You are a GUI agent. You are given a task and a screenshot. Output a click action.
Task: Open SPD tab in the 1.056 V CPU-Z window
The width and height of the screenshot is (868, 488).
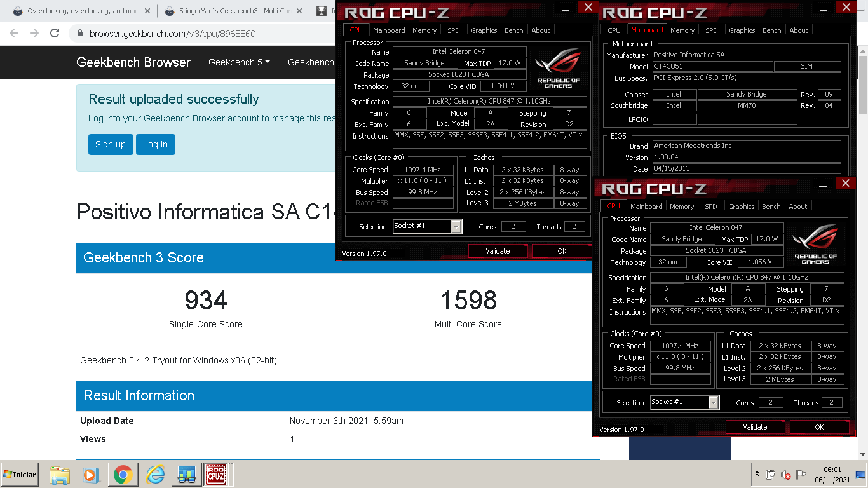tap(711, 207)
